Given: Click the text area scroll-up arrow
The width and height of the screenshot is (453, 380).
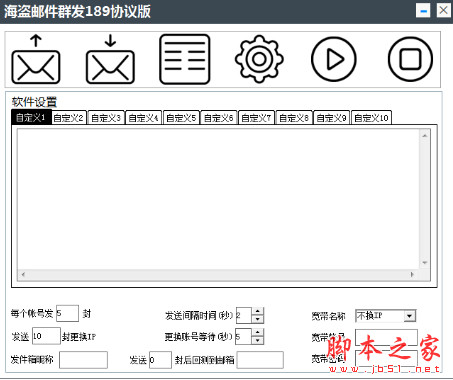Looking at the screenshot, I should (x=425, y=136).
